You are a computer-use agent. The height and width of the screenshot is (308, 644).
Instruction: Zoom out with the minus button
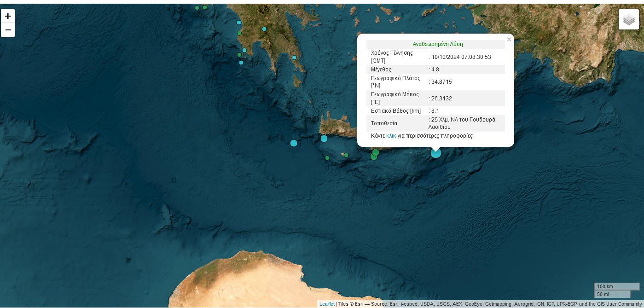click(x=8, y=30)
